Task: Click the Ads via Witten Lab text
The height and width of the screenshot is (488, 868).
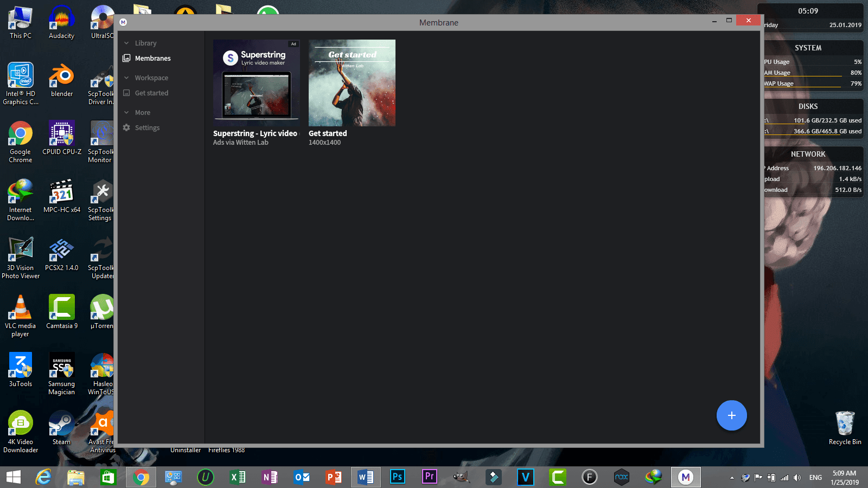Action: click(241, 143)
